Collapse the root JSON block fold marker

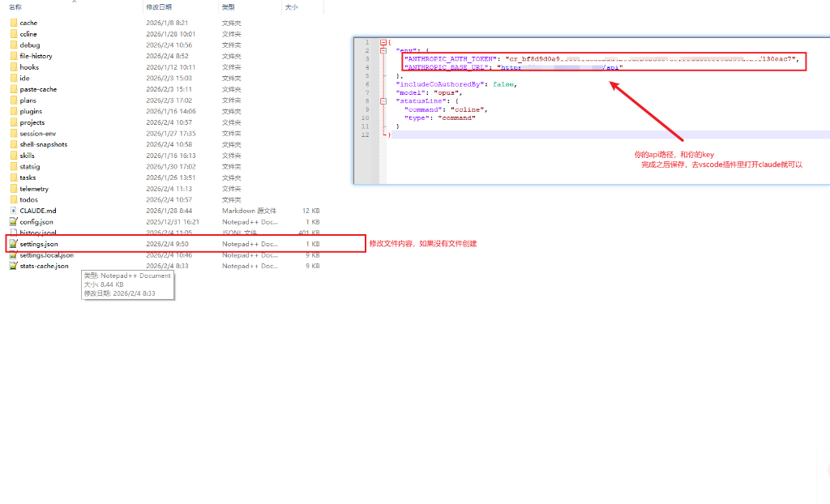pos(382,42)
